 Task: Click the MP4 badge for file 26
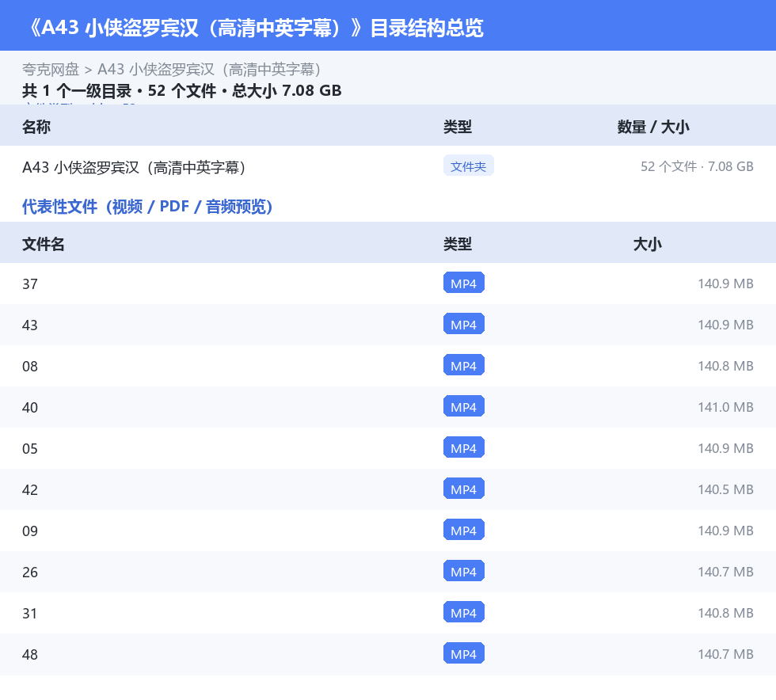(464, 571)
